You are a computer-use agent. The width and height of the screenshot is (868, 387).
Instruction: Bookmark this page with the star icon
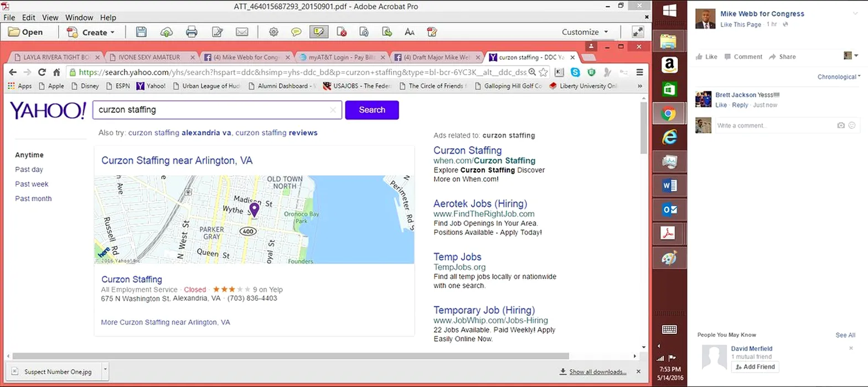[544, 72]
